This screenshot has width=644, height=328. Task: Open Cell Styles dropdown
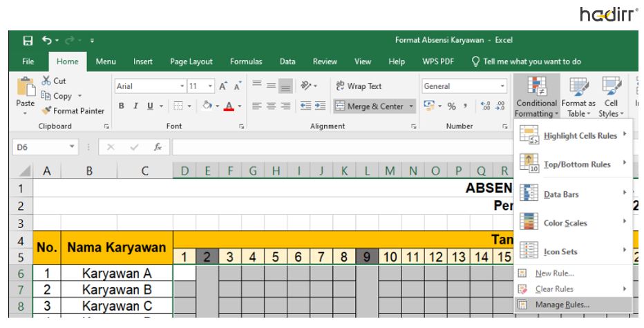pos(611,97)
